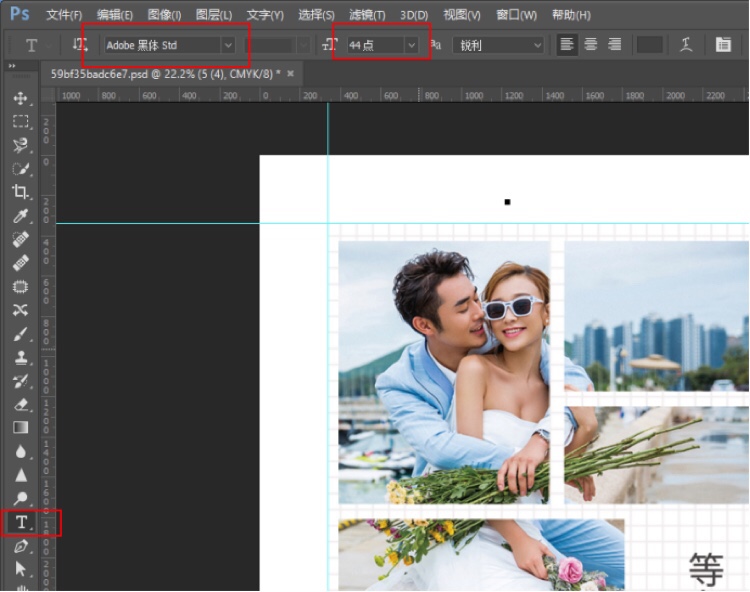Click in the 44 点 font size field
This screenshot has width=750, height=592.
376,45
